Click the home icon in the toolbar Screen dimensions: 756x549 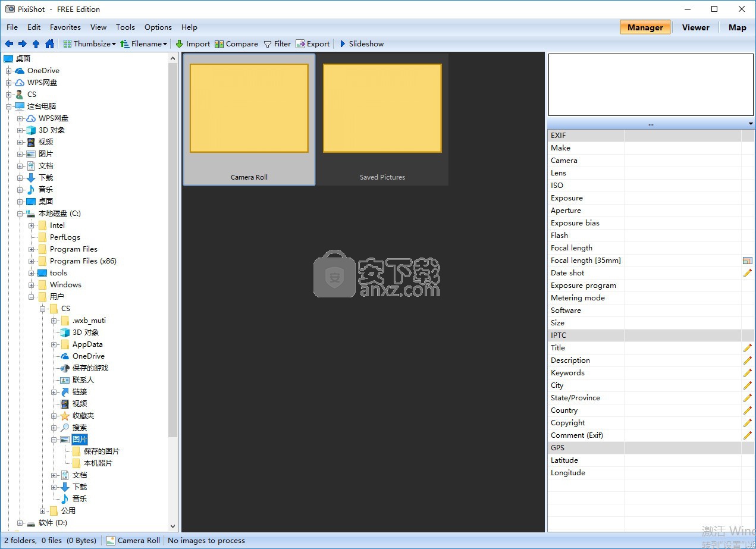[50, 44]
